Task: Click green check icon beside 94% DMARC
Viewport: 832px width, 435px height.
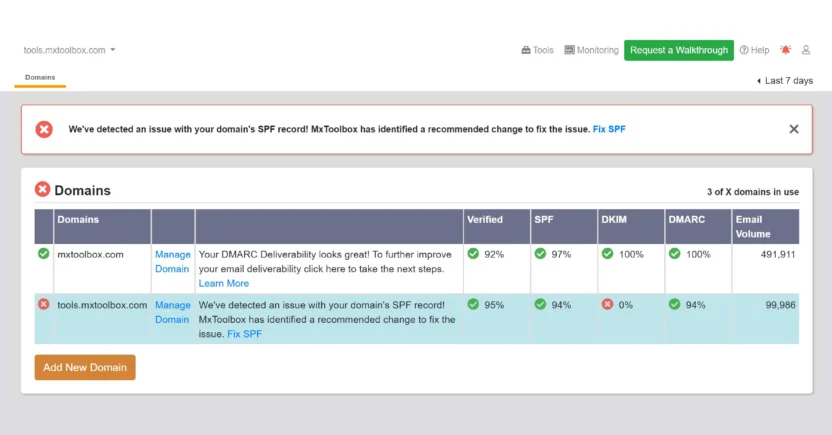Action: (x=674, y=304)
